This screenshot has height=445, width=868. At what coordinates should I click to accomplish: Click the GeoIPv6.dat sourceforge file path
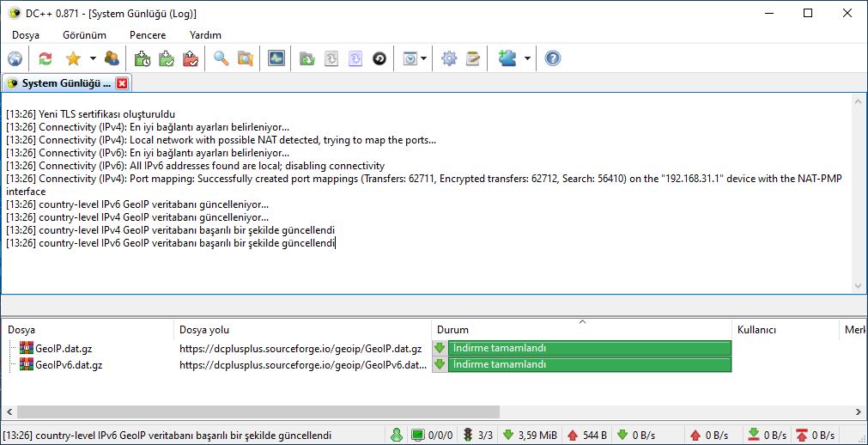pos(303,364)
